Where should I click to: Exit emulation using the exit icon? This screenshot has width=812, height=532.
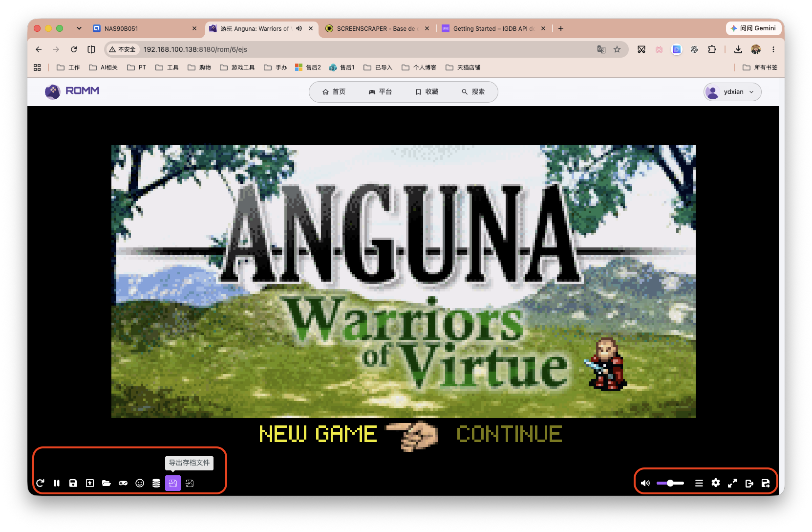[x=749, y=483]
